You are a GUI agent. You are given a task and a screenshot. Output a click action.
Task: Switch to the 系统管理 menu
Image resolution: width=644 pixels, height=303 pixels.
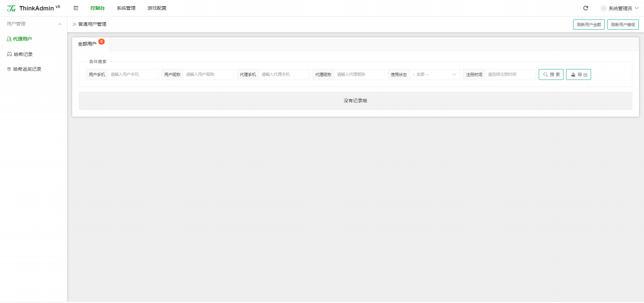coord(126,8)
